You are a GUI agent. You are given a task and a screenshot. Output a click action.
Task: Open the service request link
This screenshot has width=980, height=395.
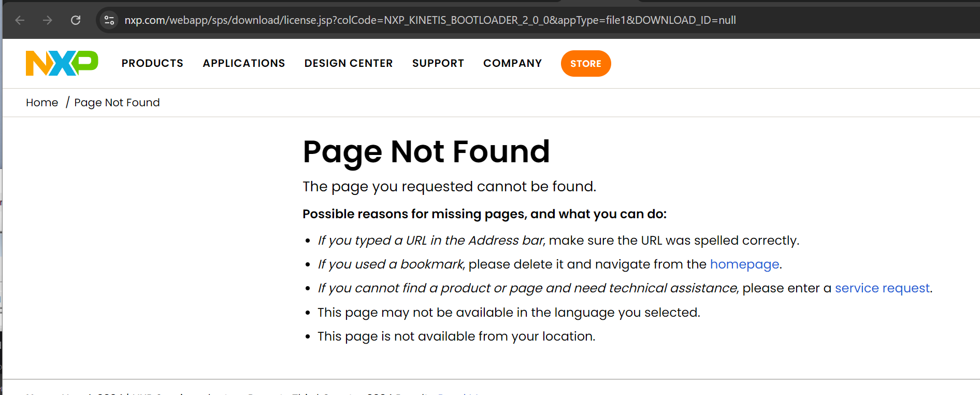pos(882,288)
